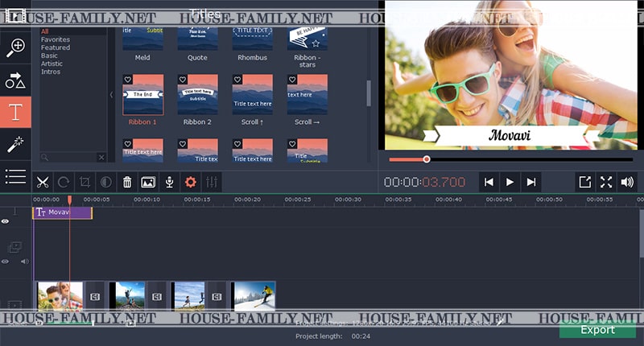644x346 pixels.
Task: Open the volume control speaker icon
Action: click(627, 182)
